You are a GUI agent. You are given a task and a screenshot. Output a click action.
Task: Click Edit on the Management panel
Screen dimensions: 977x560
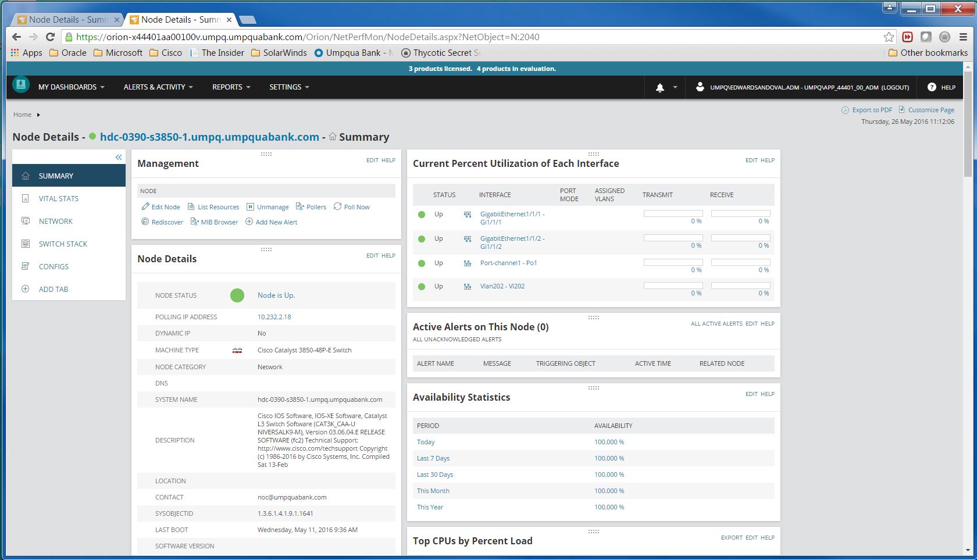pos(372,160)
